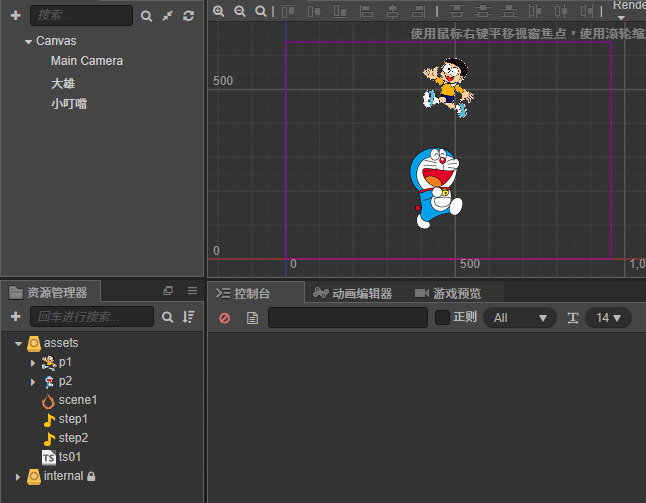This screenshot has width=646, height=503.
Task: Select the step2 audio asset
Action: (73, 438)
